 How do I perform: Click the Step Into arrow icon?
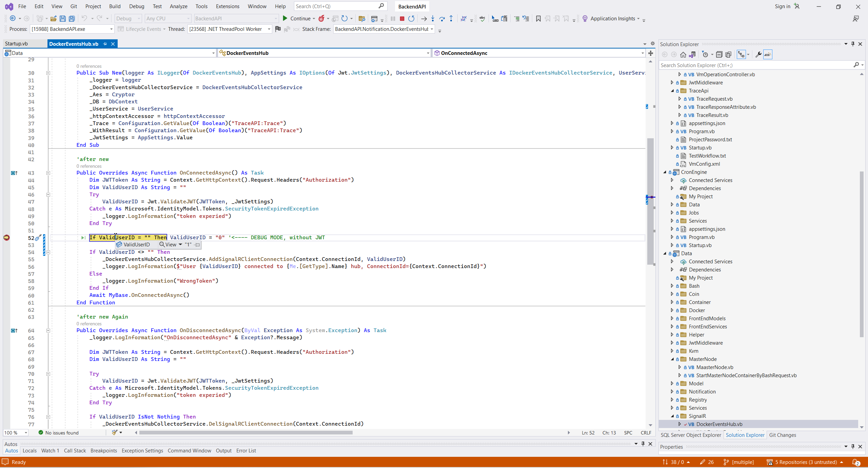click(433, 19)
